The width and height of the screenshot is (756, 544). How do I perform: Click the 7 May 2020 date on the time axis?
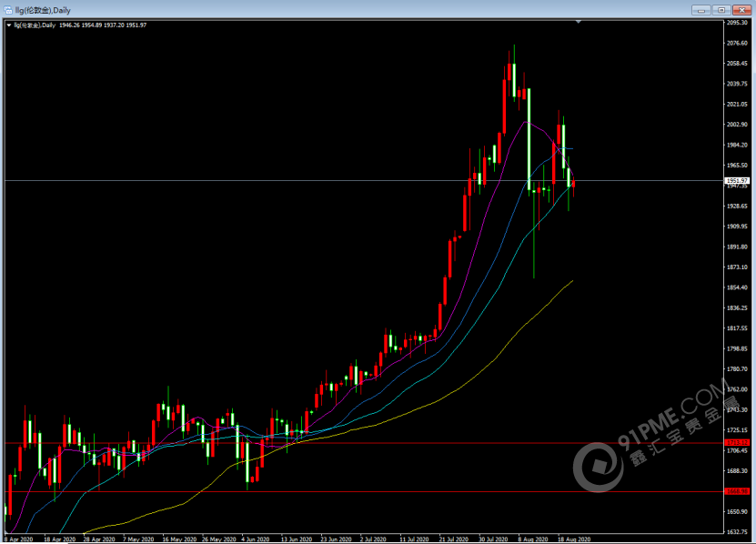click(x=138, y=539)
